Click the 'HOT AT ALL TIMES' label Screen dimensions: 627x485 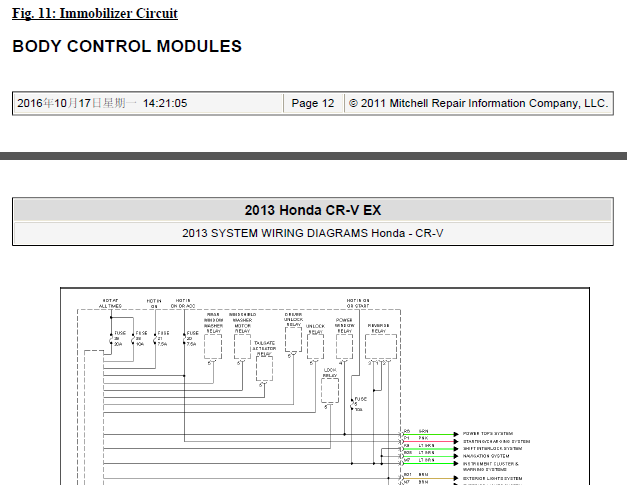pyautogui.click(x=110, y=303)
